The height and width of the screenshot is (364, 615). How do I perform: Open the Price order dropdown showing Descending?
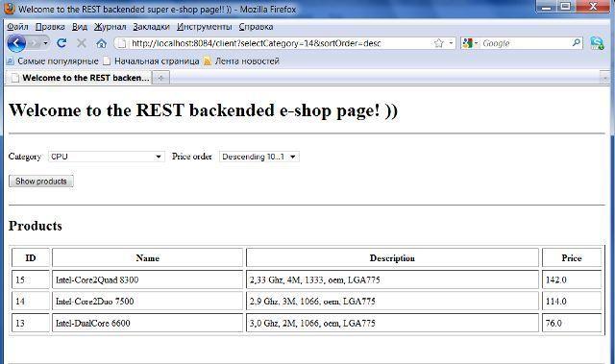point(258,157)
